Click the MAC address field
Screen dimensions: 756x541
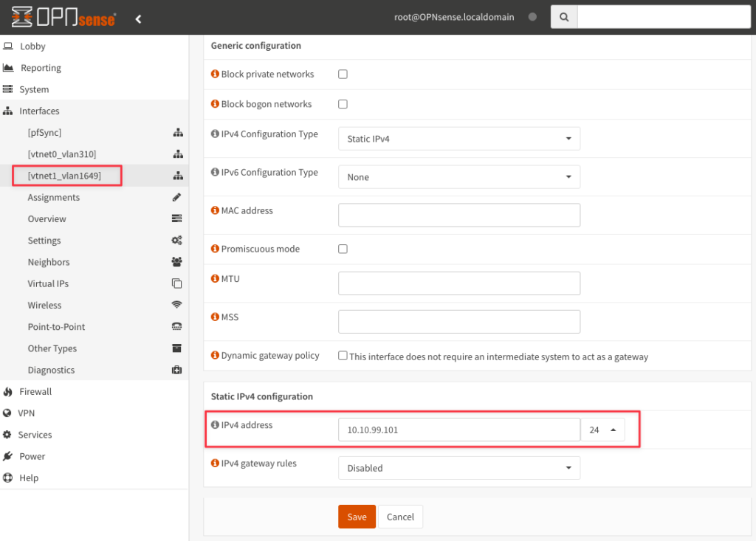click(459, 215)
